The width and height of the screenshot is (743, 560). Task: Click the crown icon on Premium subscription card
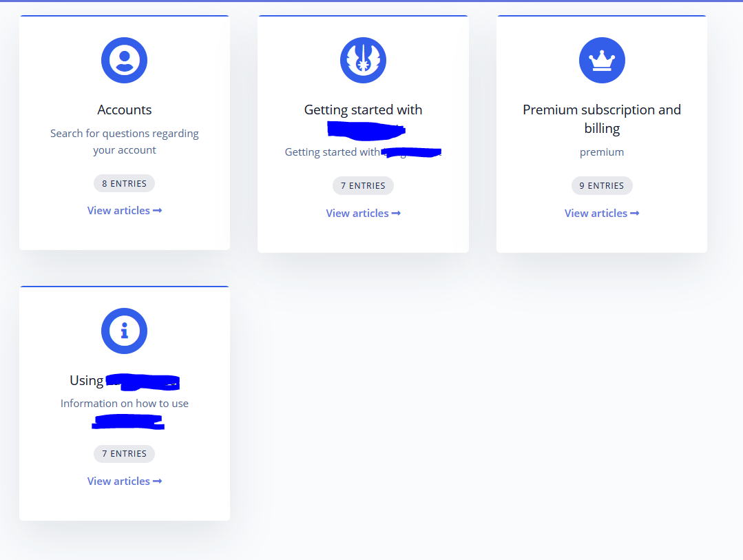(x=602, y=60)
